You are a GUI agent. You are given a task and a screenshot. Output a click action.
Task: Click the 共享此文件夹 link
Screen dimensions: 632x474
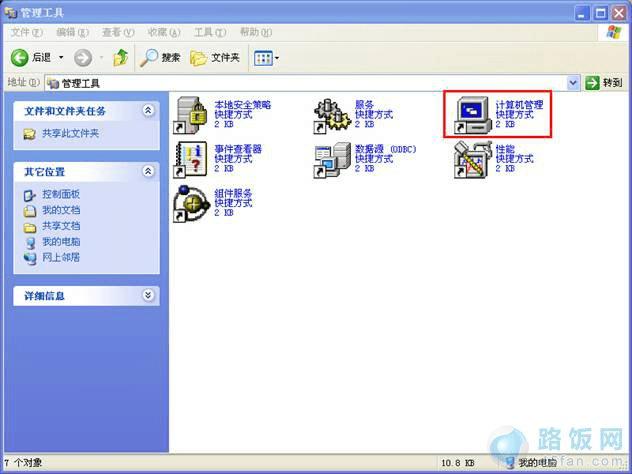point(71,133)
